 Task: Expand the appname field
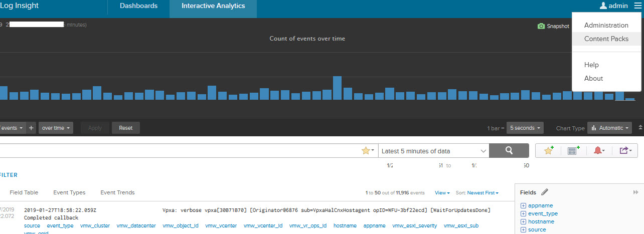tap(523, 205)
